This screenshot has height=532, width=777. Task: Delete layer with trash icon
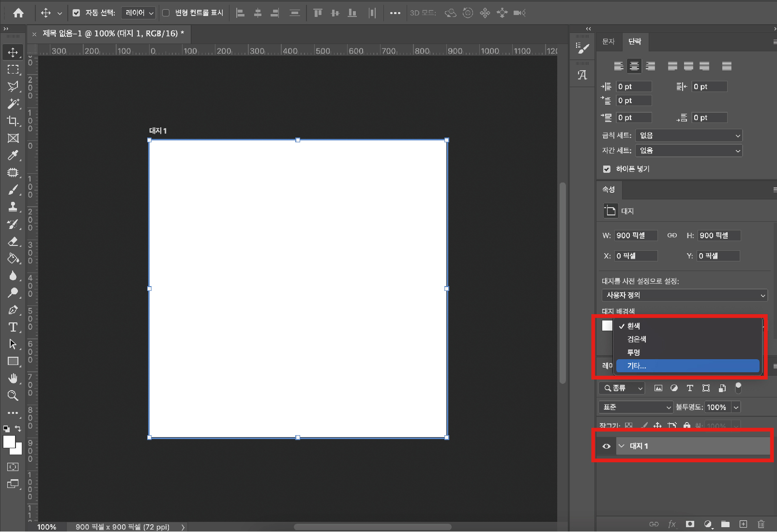point(761,524)
